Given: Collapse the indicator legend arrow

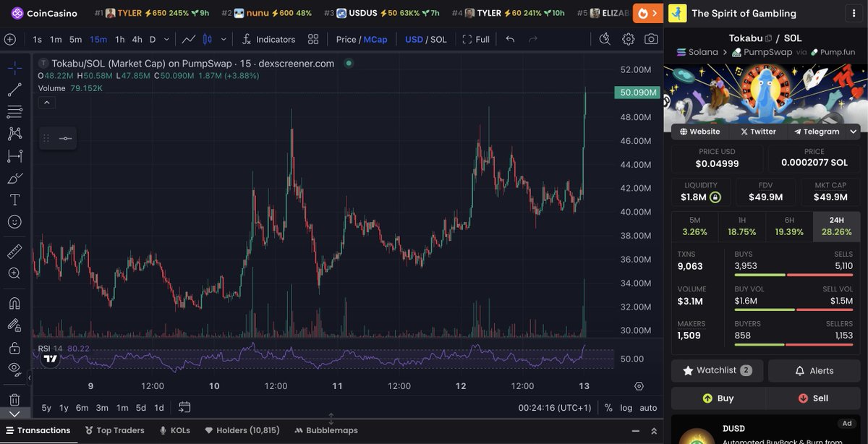Looking at the screenshot, I should (46, 103).
